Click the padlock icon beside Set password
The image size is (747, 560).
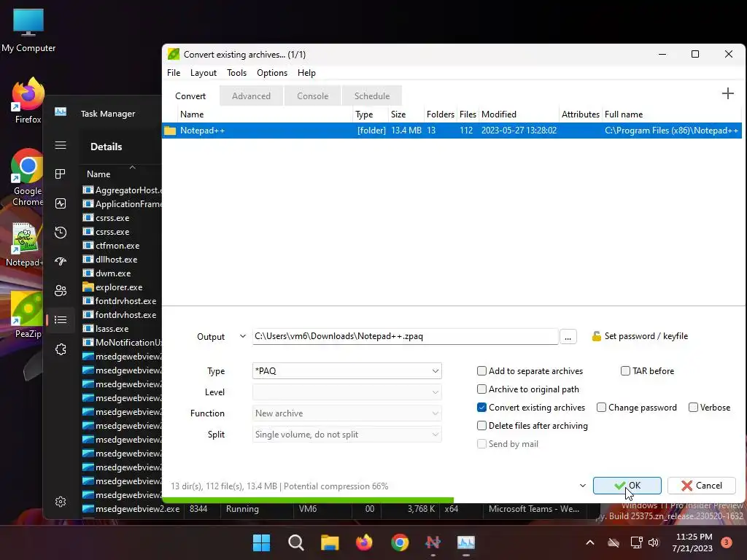point(596,336)
